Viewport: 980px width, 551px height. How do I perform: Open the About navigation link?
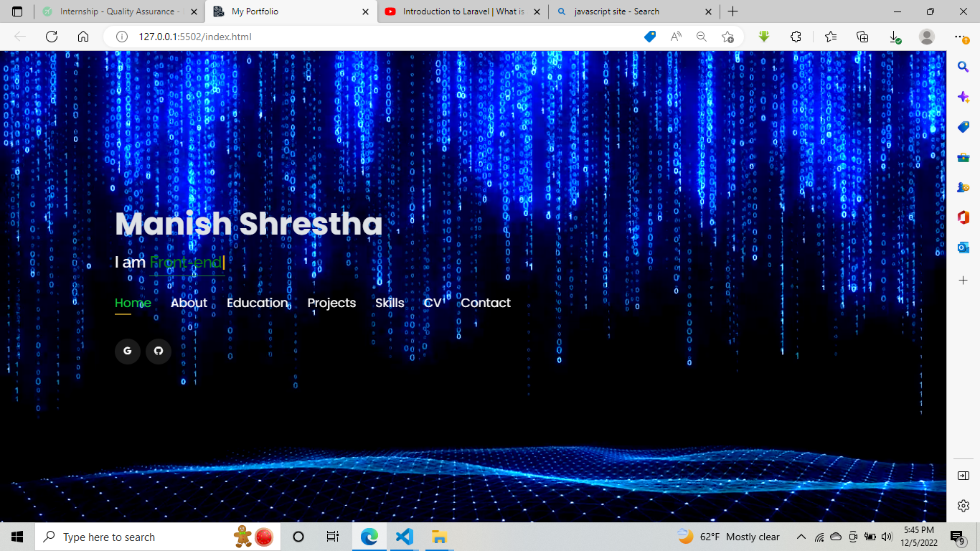(x=189, y=303)
